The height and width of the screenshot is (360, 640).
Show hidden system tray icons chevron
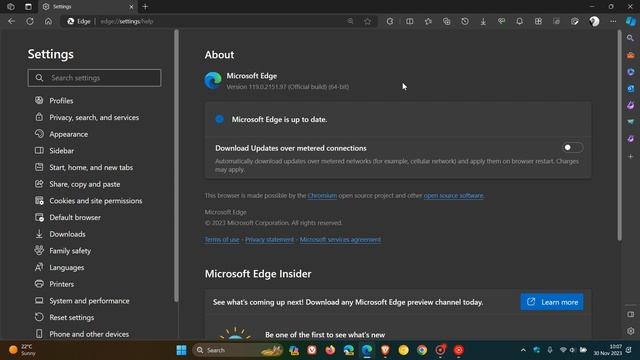pos(523,350)
